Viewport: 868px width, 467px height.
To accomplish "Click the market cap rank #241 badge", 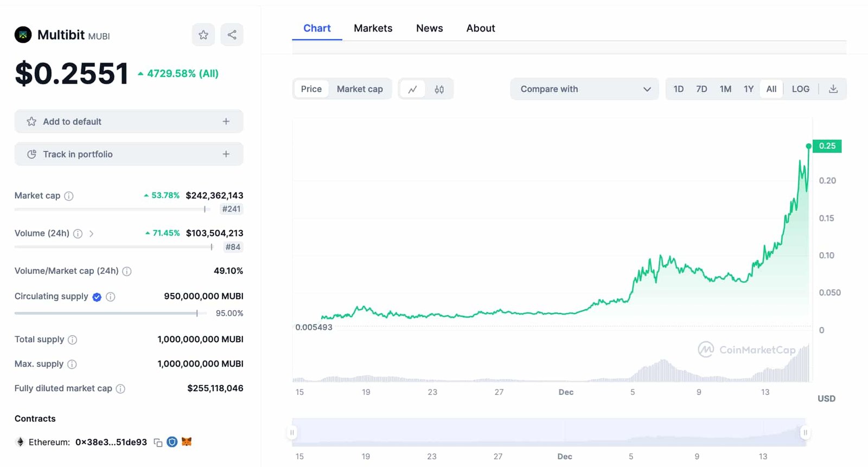I will [x=232, y=209].
